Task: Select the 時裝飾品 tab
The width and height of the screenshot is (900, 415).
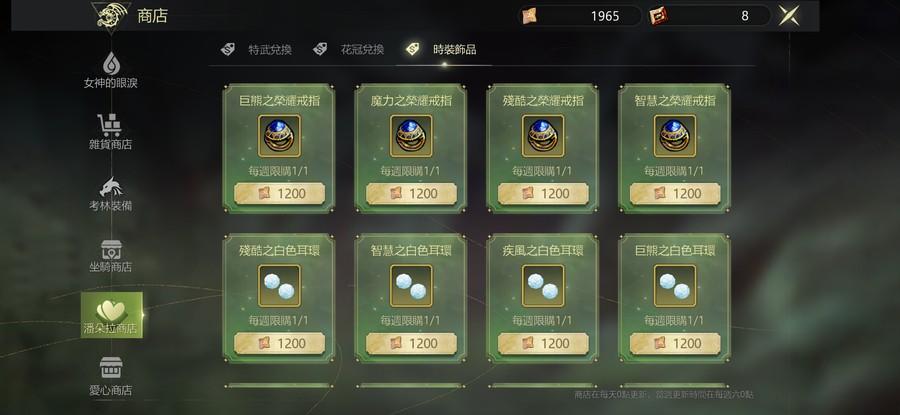Action: [x=441, y=49]
